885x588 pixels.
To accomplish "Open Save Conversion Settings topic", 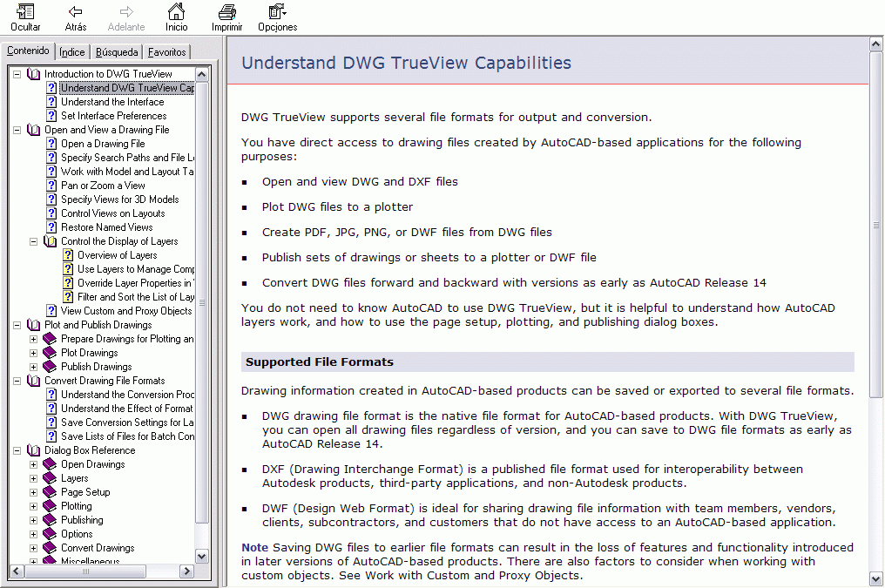I will (127, 422).
